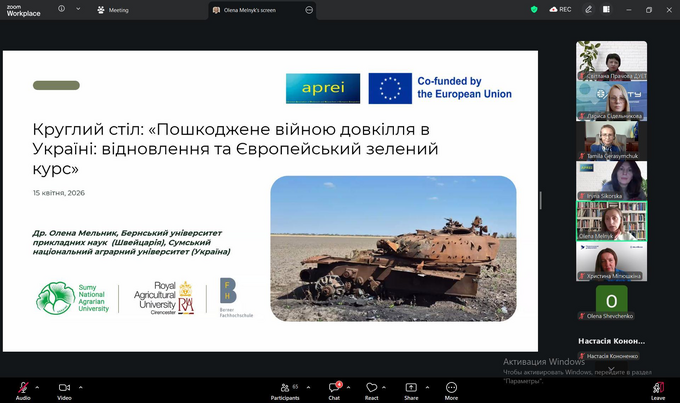
Task: Unmute the microphone with the Audio button
Action: (x=22, y=386)
